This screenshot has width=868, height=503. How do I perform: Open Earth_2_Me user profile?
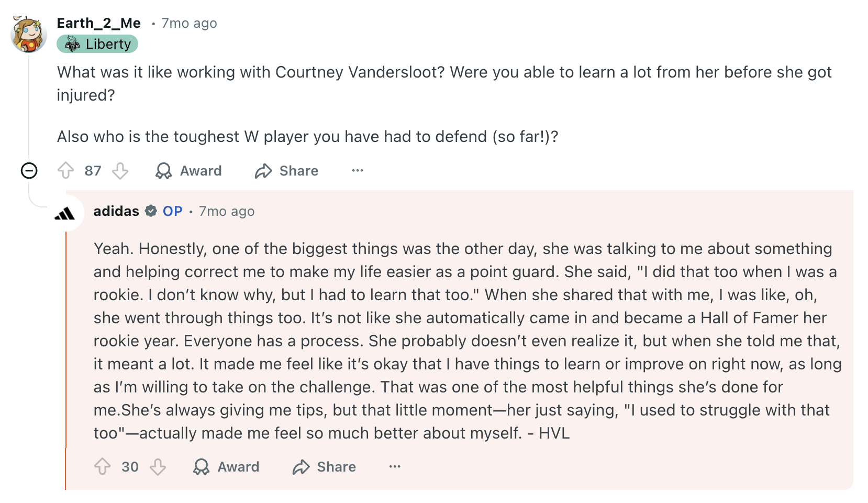tap(99, 23)
